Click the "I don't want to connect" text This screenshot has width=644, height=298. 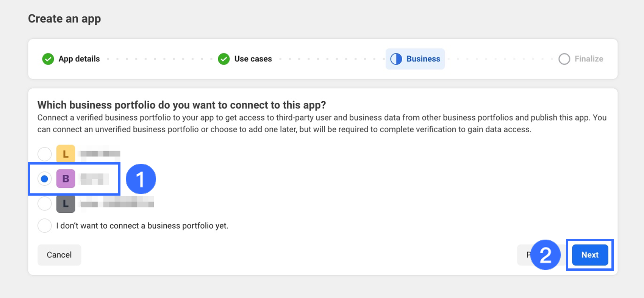click(142, 226)
